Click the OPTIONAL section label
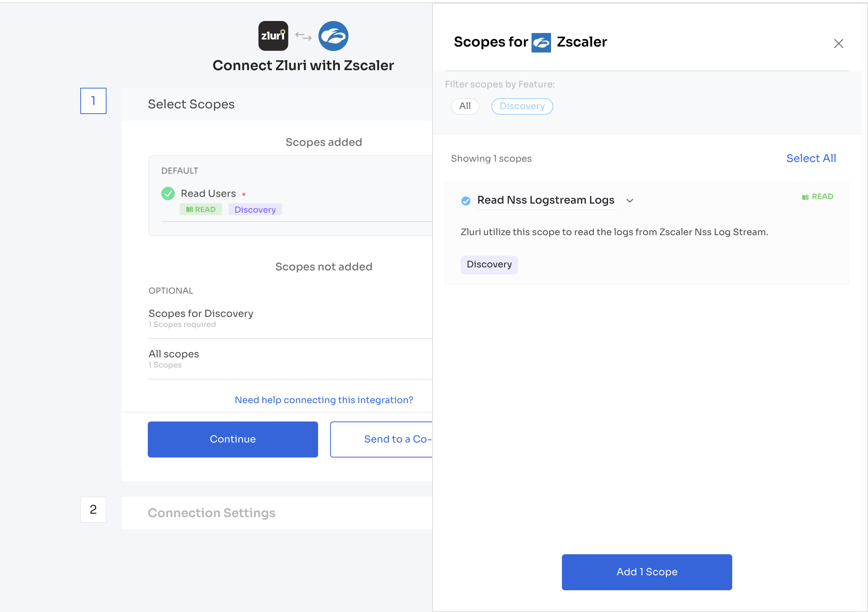The height and width of the screenshot is (612, 868). [x=171, y=291]
